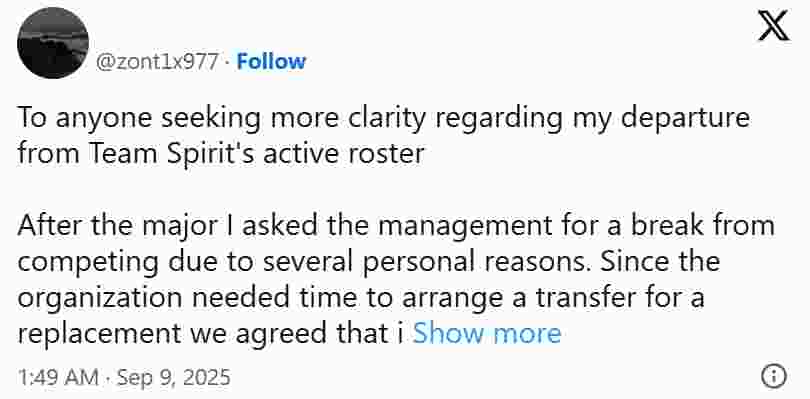Click the phrase "active roster" in tweet
The height and width of the screenshot is (399, 810).
(344, 154)
